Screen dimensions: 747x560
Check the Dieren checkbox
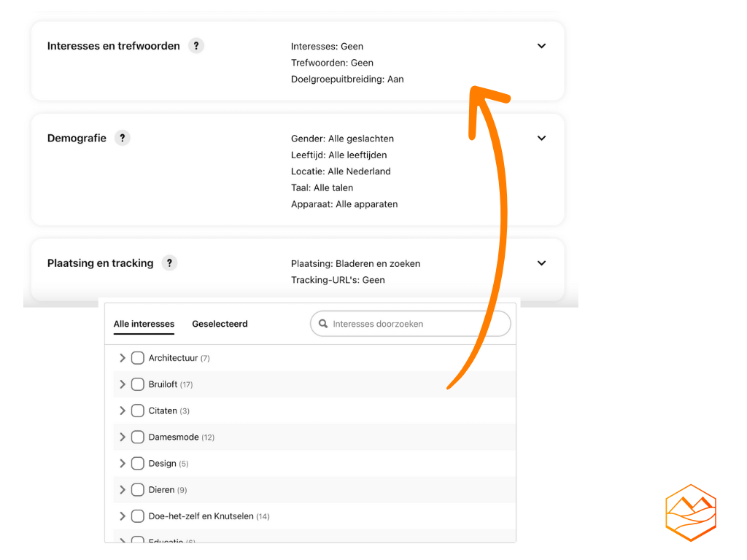[138, 489]
